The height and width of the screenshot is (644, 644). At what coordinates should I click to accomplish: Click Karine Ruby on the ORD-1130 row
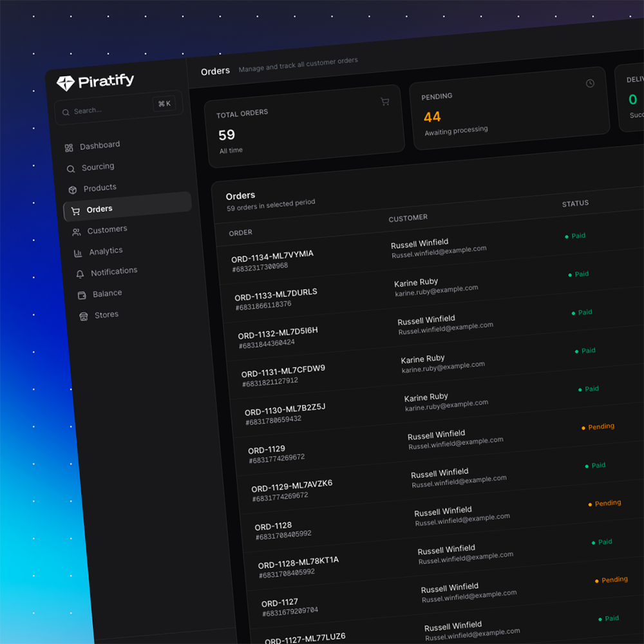tap(426, 397)
